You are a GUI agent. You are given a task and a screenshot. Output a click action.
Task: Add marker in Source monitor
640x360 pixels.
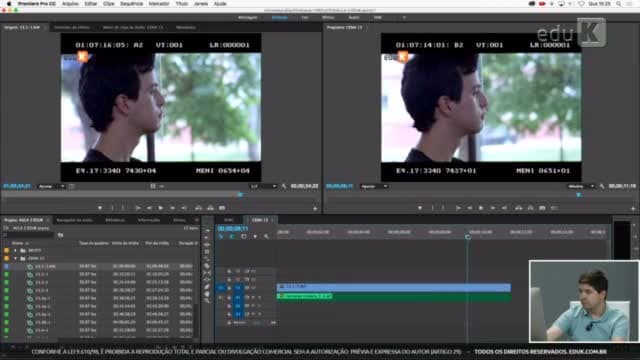[x=100, y=208]
